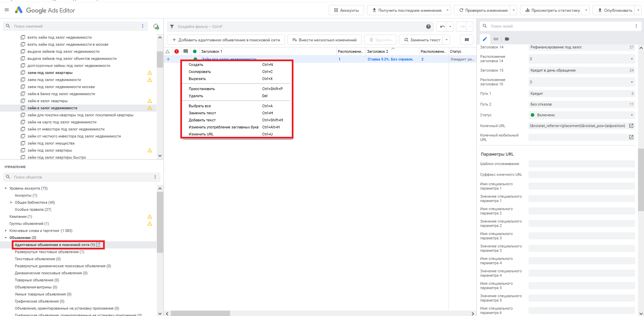Click the pencil edit icon in right panel
Viewport: 644px width, 316px height.
click(485, 39)
